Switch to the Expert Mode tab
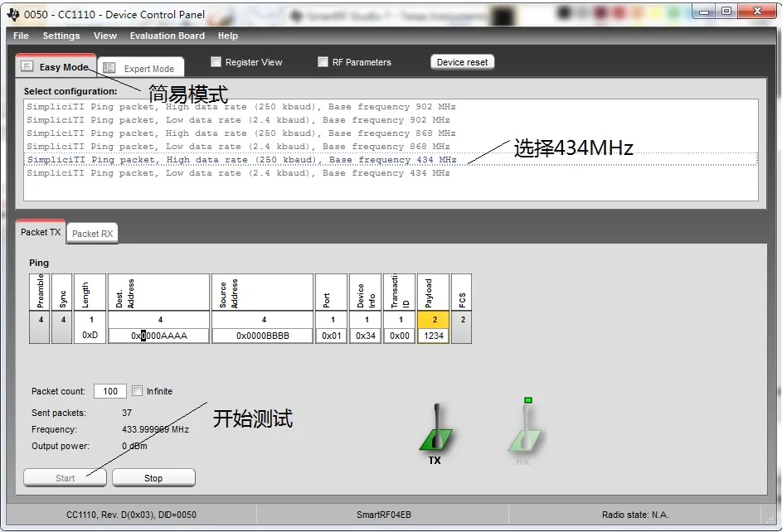 tap(141, 68)
